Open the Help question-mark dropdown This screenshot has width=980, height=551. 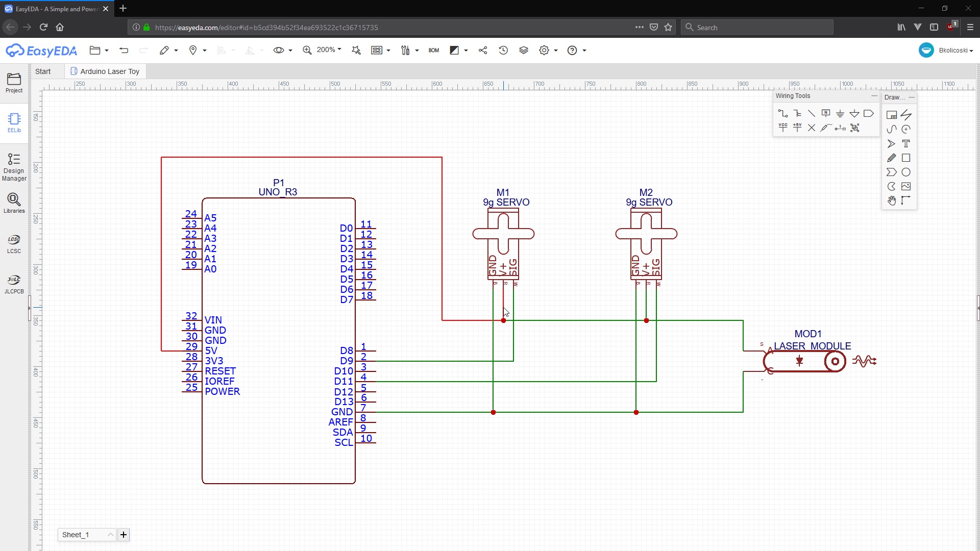tap(577, 50)
